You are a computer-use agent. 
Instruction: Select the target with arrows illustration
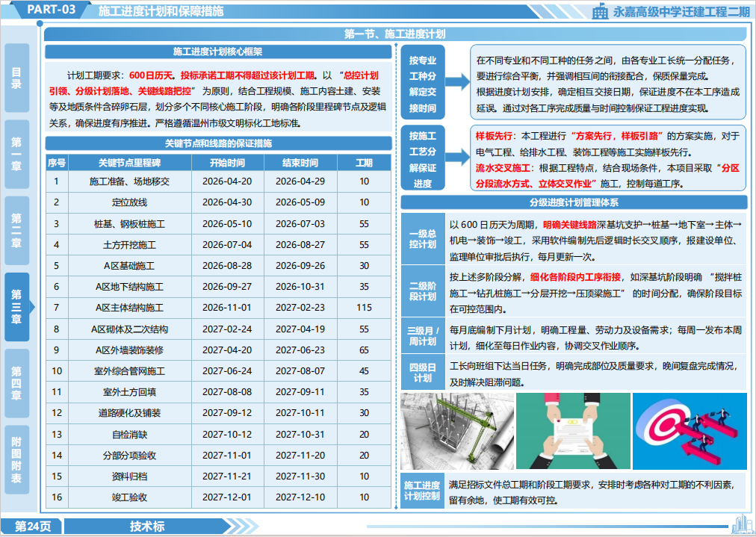(x=690, y=431)
